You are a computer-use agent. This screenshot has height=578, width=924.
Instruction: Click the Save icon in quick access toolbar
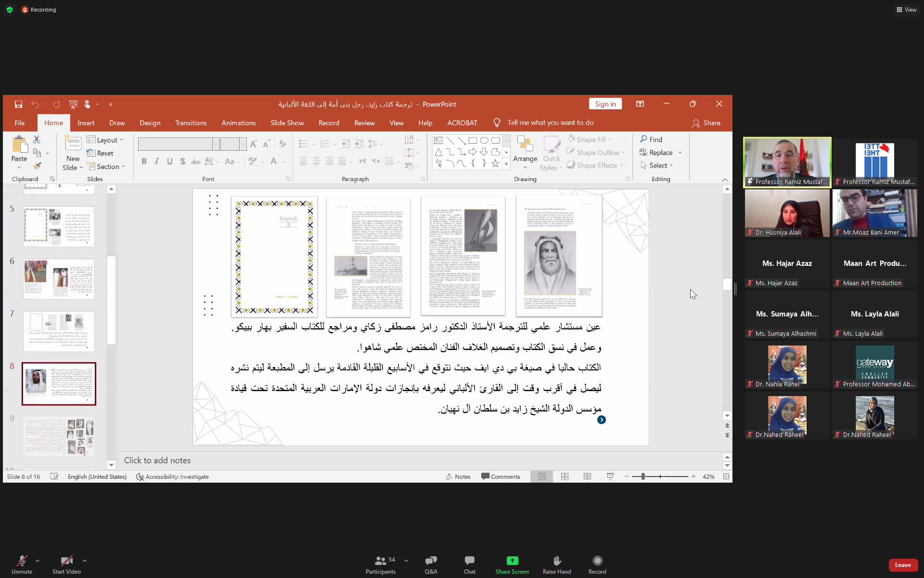click(18, 104)
